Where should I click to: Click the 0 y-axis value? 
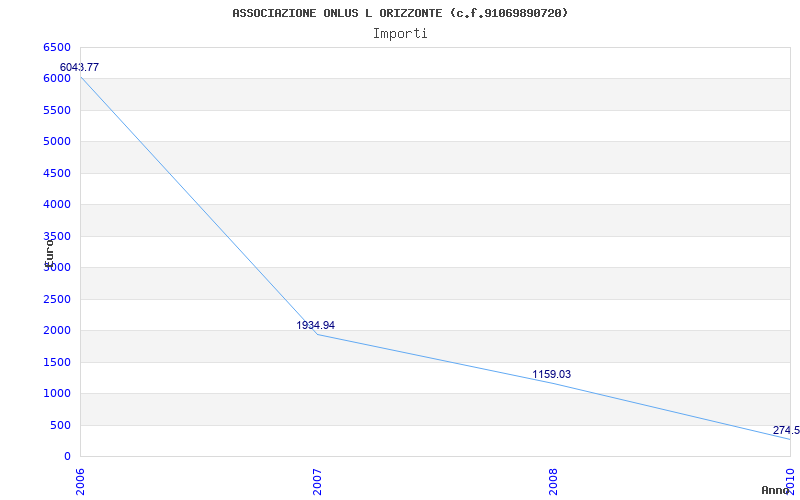pyautogui.click(x=67, y=457)
